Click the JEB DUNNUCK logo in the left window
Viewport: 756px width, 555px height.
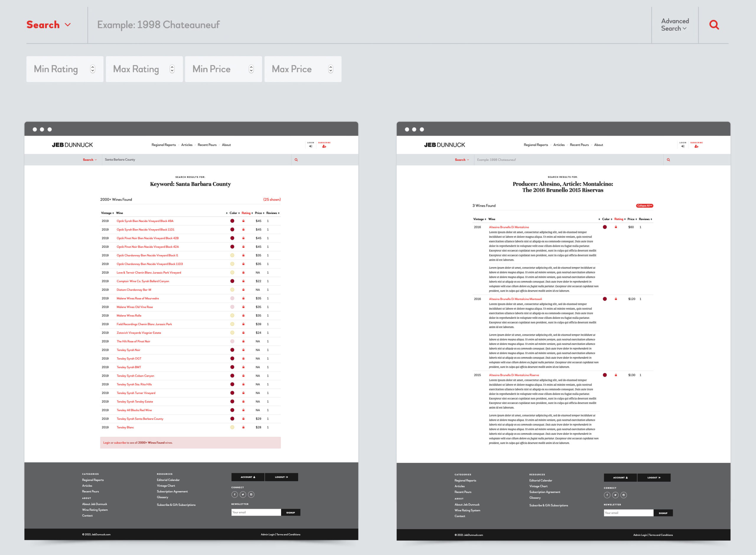tap(72, 145)
